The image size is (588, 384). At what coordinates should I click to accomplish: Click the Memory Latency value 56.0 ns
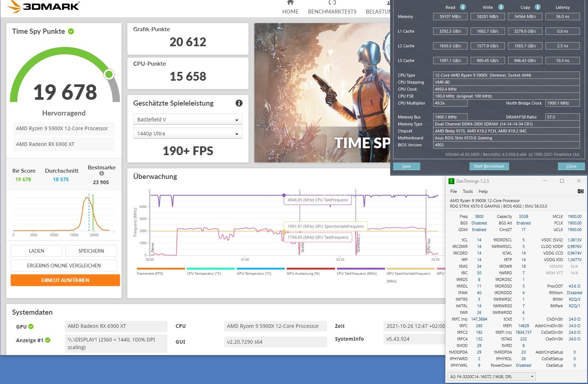(563, 17)
